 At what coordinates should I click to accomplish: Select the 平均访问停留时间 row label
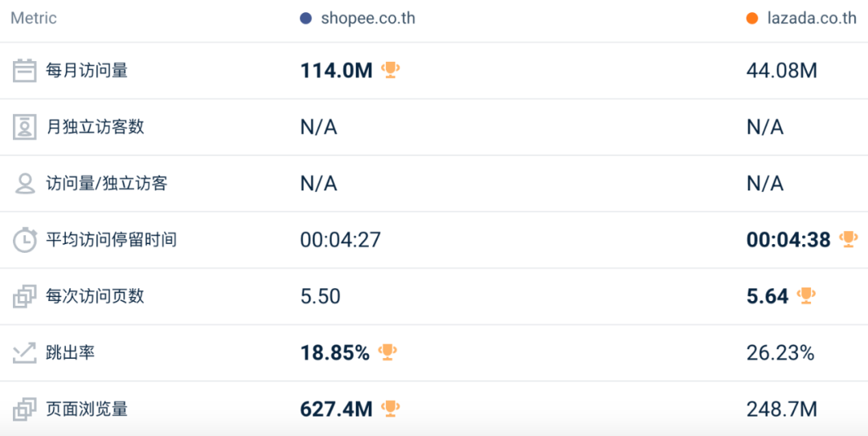(111, 240)
